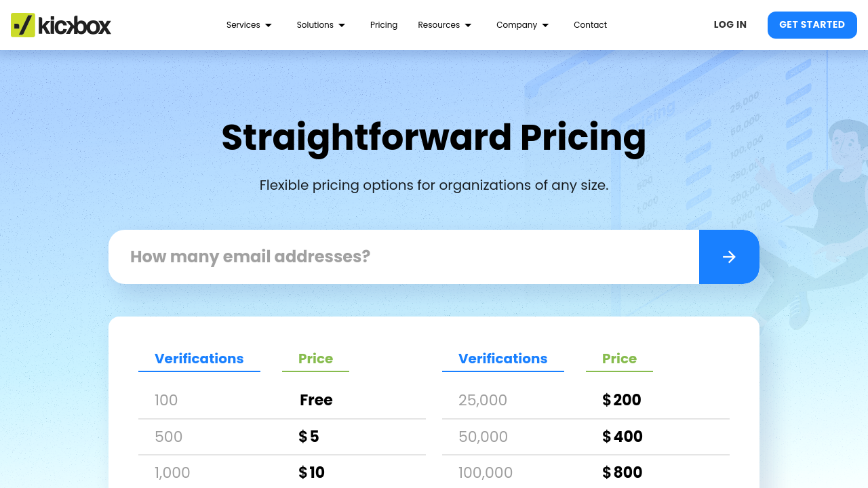This screenshot has width=868, height=488.
Task: Open the Company dropdown menu
Action: (522, 25)
